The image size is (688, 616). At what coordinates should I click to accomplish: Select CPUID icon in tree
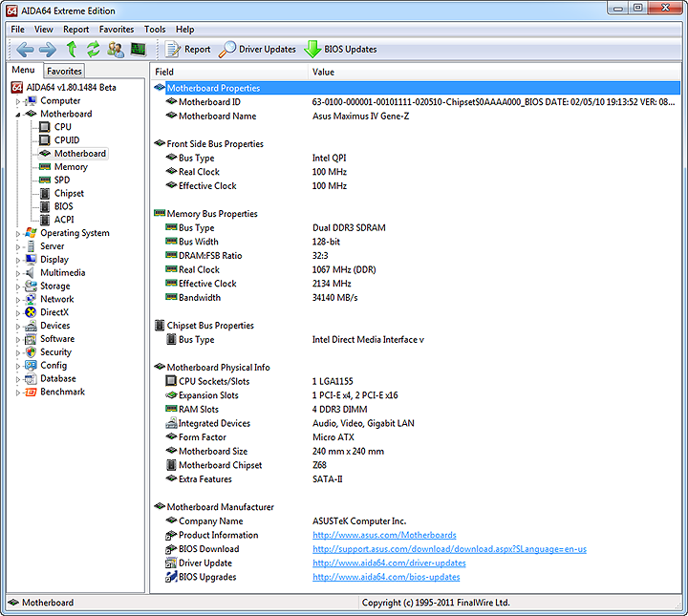coord(44,139)
